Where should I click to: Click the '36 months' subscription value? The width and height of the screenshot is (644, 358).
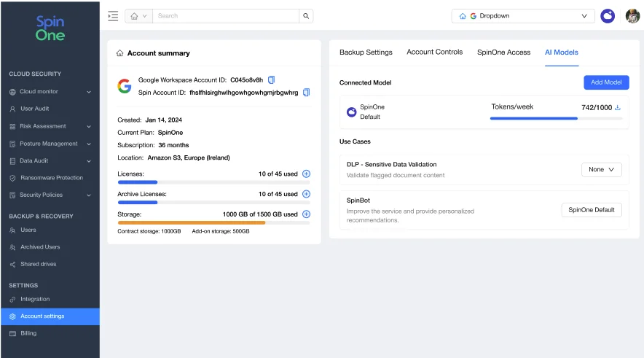[x=173, y=145]
